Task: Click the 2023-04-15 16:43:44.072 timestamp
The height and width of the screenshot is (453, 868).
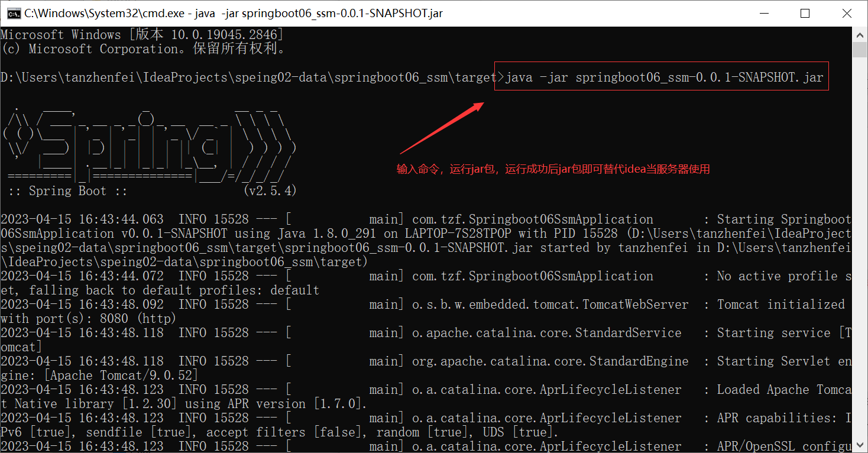Action: pos(82,276)
